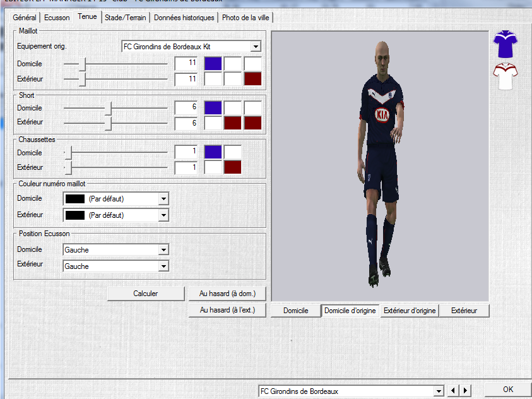Select the blue home kit jersey icon

pos(505,44)
